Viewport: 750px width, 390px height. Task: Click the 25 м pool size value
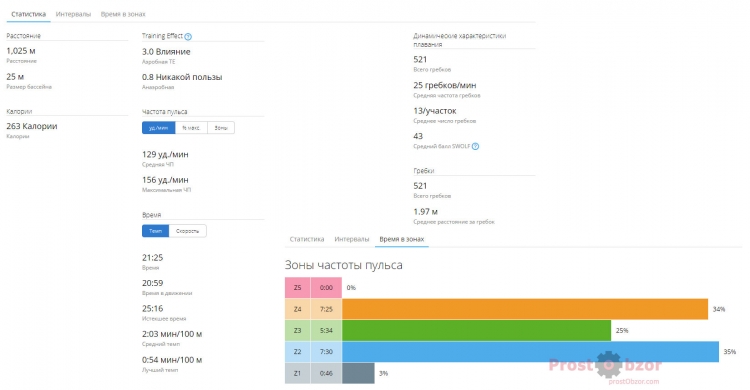click(x=15, y=77)
